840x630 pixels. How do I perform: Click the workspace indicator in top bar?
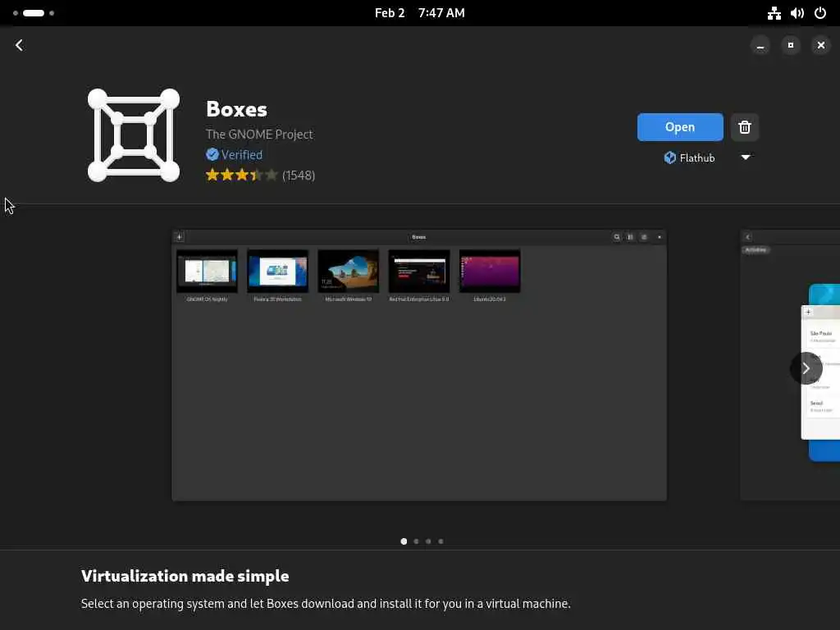click(33, 13)
